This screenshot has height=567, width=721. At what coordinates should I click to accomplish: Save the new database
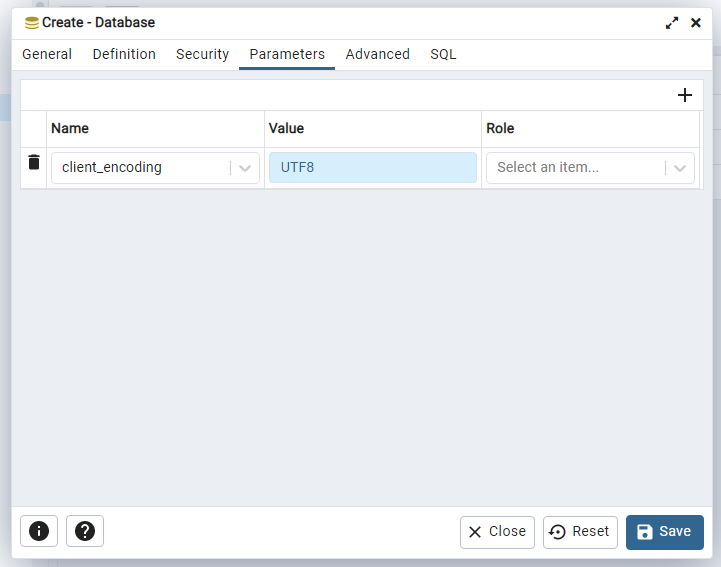[664, 532]
